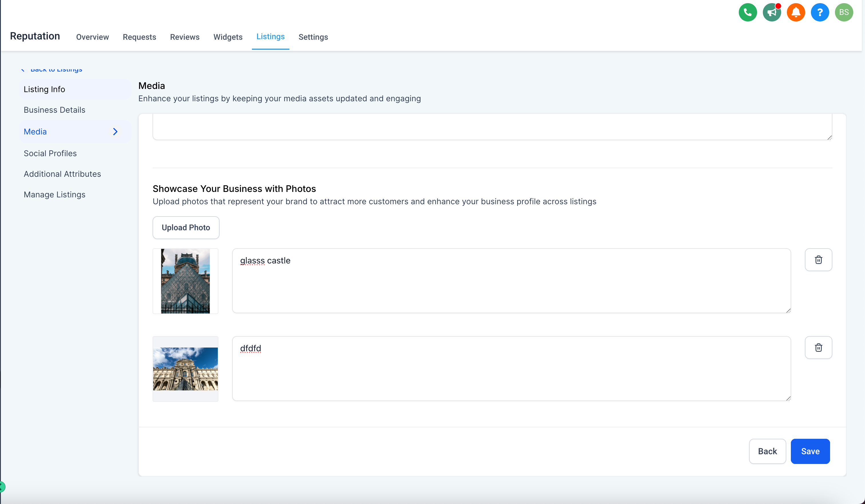The width and height of the screenshot is (865, 504).
Task: Expand the Media sidebar chevron
Action: (115, 132)
